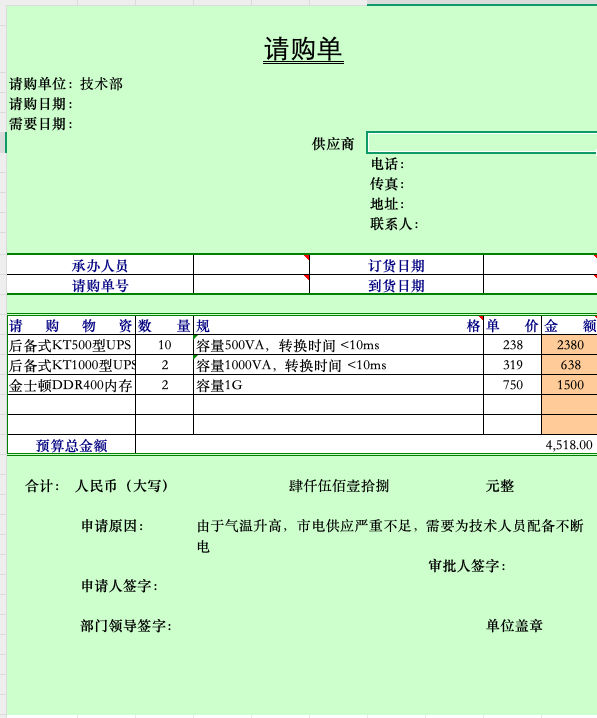Select the orange amount cell 1500
The image size is (597, 718).
click(x=570, y=385)
